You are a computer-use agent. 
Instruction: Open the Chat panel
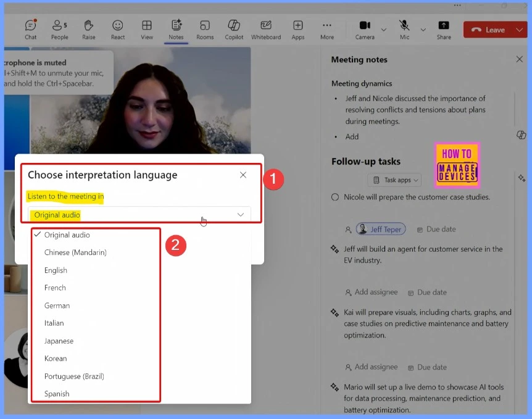click(30, 30)
